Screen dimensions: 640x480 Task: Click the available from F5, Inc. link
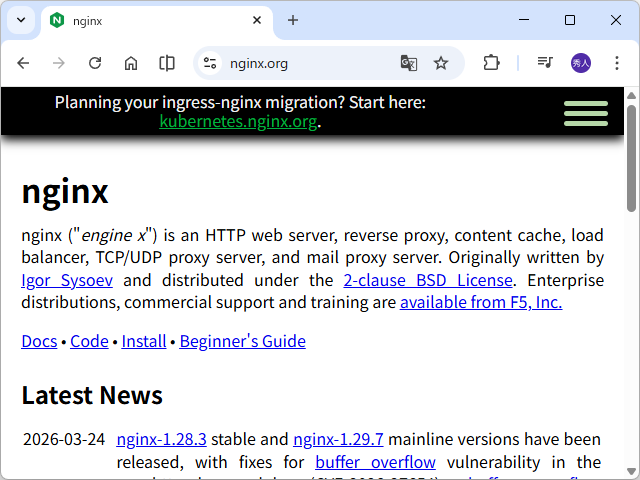tap(481, 302)
